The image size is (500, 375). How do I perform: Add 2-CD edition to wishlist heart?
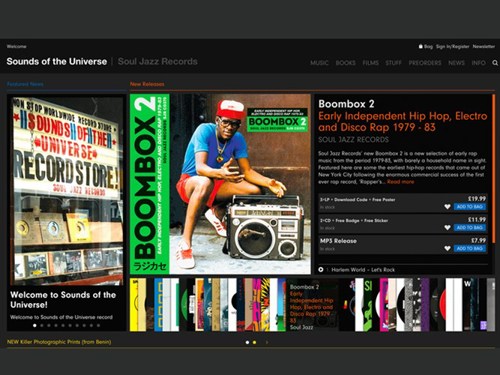point(447,228)
